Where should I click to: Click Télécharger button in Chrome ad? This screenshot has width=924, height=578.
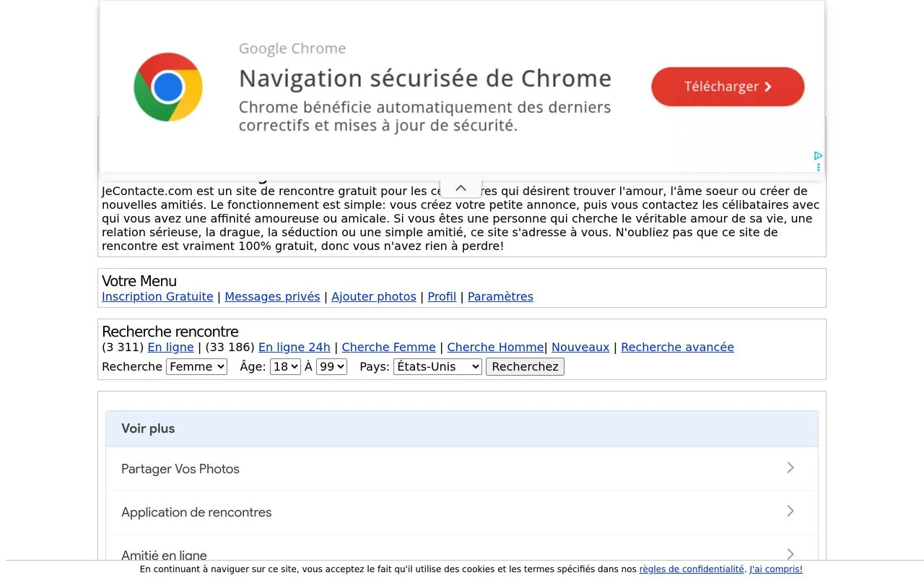[728, 87]
